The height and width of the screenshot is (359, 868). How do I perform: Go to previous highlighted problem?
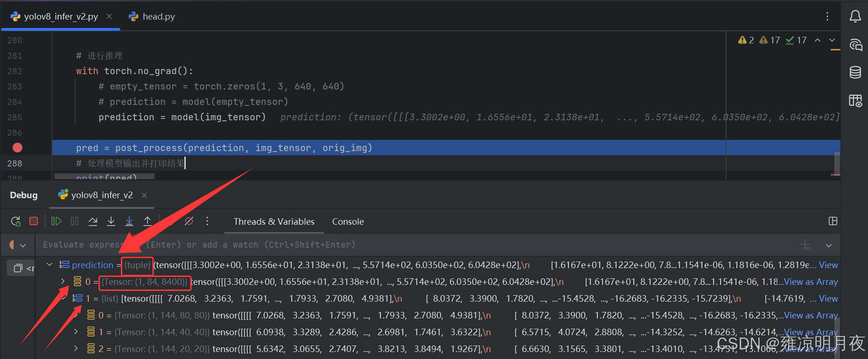[x=818, y=40]
